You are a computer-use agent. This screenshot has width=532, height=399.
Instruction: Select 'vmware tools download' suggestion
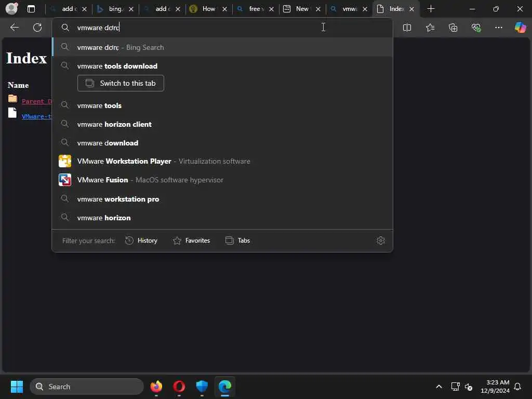pyautogui.click(x=222, y=66)
